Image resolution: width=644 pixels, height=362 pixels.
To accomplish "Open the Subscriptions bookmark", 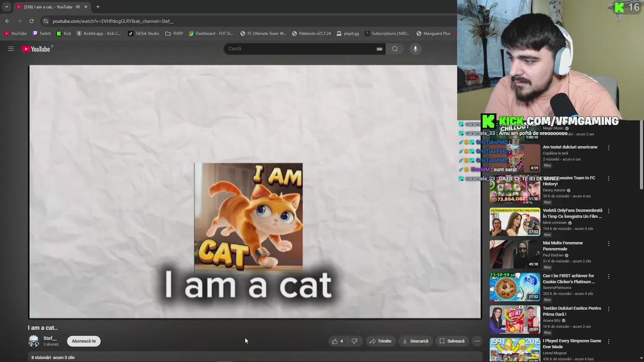I will click(387, 34).
